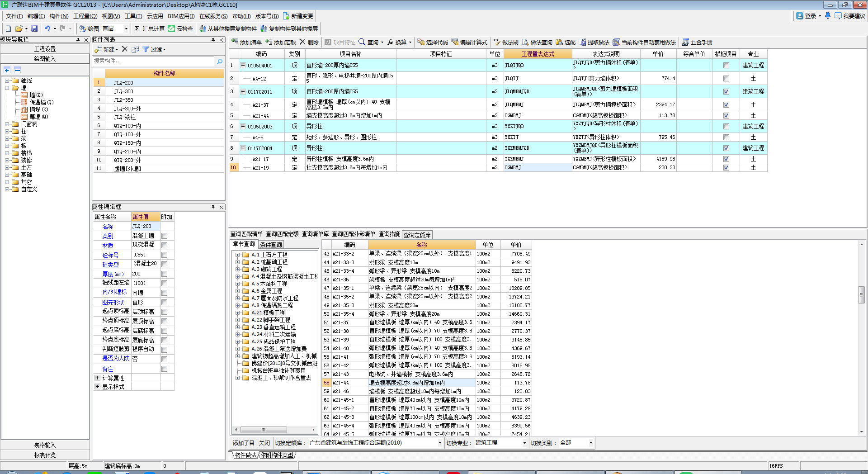This screenshot has height=474, width=868.
Task: Expand the 计算属性 property group
Action: (97, 378)
